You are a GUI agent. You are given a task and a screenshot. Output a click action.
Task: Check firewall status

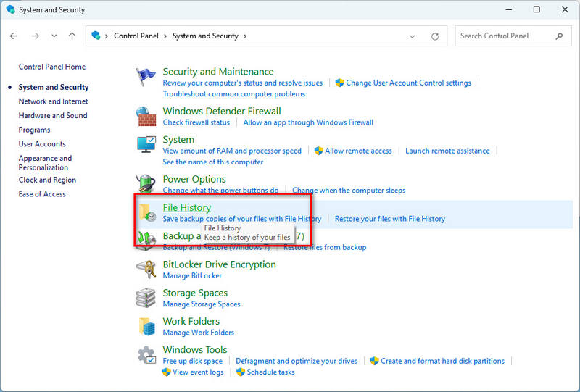(196, 122)
